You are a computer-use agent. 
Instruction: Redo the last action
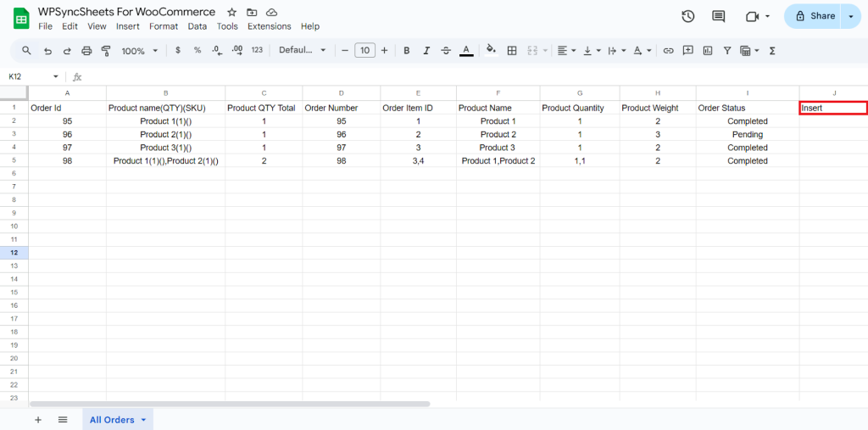[x=67, y=50]
